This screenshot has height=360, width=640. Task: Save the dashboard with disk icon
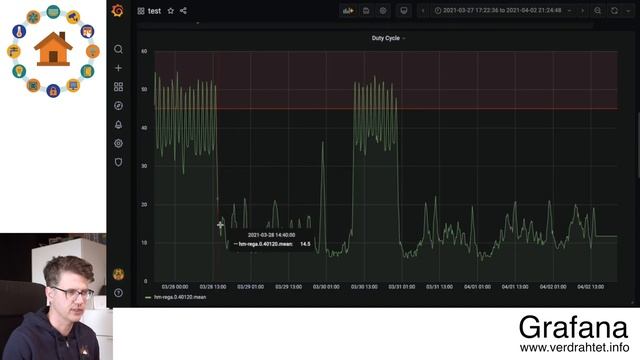coord(366,11)
